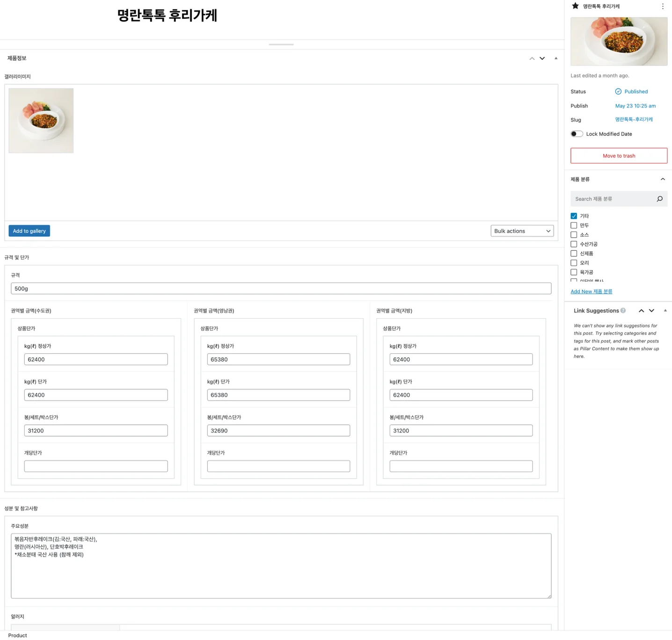Viewport: 672px width, 640px height.
Task: Edit the slug 명란톡톡-후리가케 link
Action: point(634,120)
